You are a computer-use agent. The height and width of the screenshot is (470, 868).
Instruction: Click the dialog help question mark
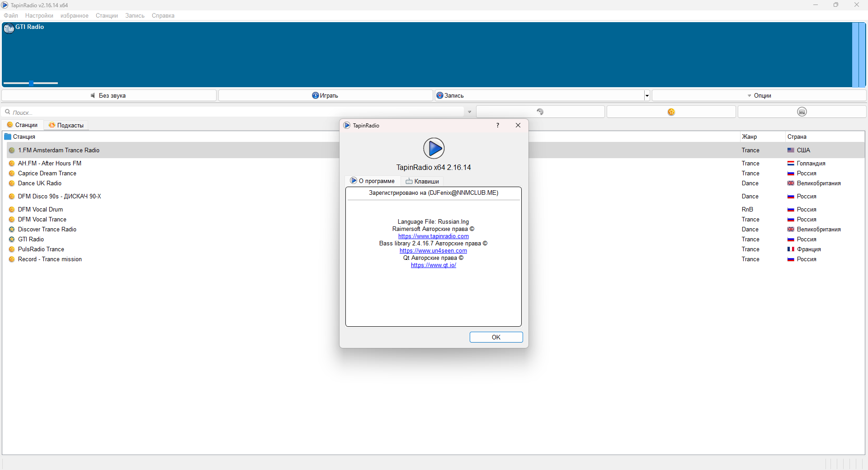[498, 125]
